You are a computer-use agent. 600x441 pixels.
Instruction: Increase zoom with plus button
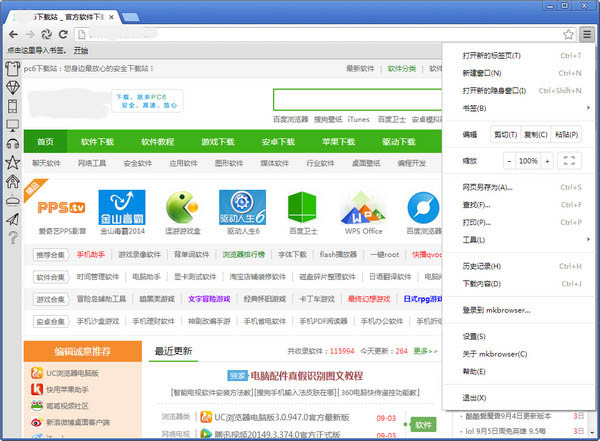(x=548, y=161)
